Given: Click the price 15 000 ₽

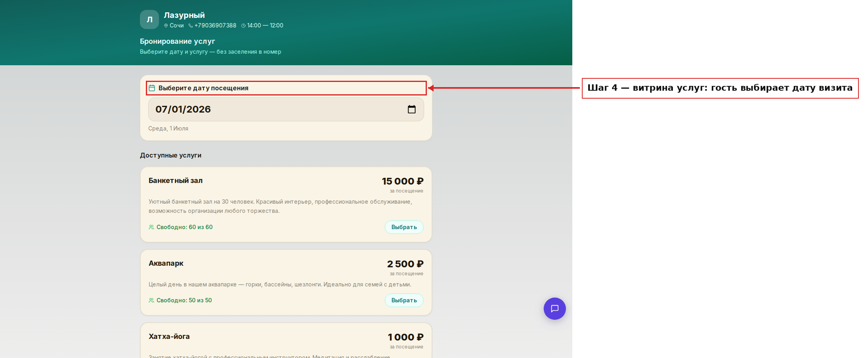Looking at the screenshot, I should coord(403,181).
